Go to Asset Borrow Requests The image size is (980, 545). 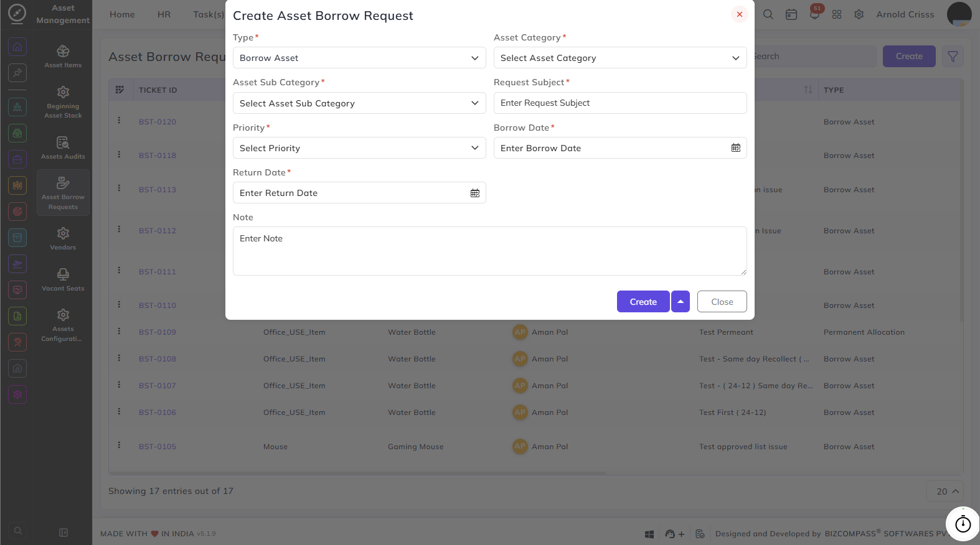pyautogui.click(x=63, y=192)
